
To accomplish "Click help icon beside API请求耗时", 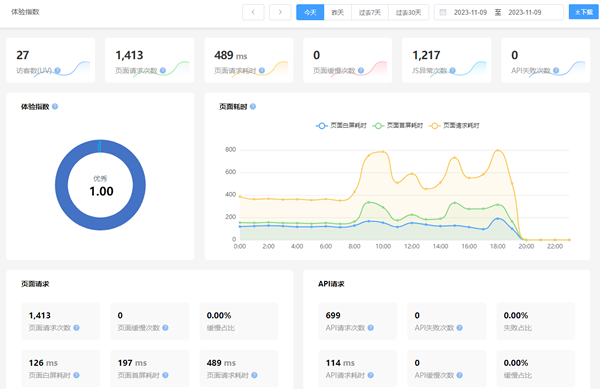I will coord(370,375).
